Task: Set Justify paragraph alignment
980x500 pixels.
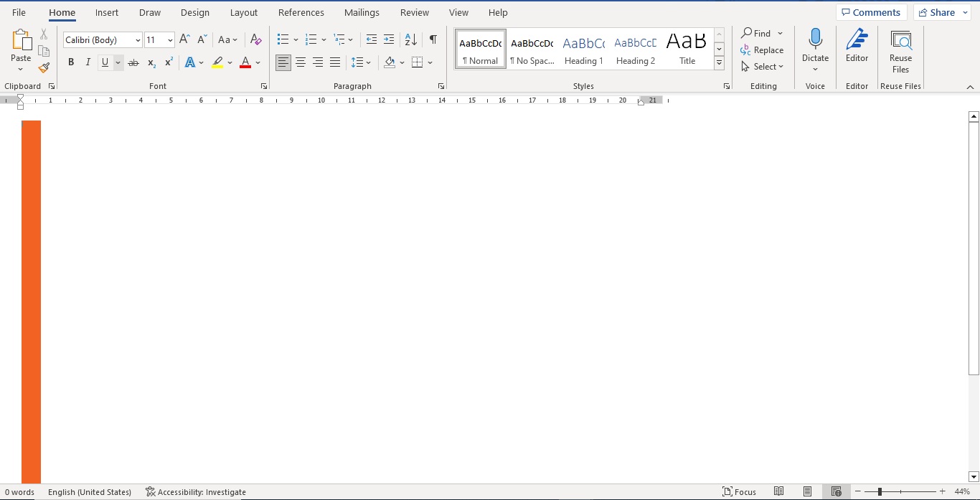Action: click(335, 62)
